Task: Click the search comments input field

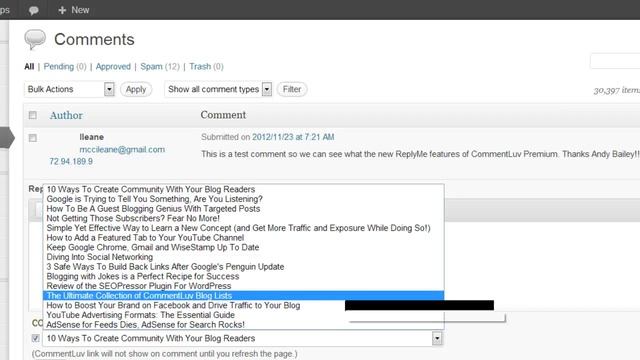Action: pos(615,61)
